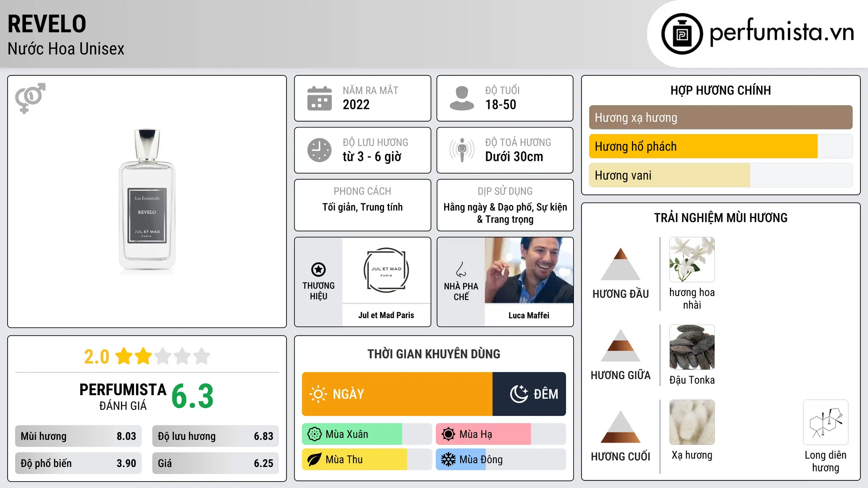
Task: Click the person icon beside ĐỘ TUỔI
Action: click(462, 98)
